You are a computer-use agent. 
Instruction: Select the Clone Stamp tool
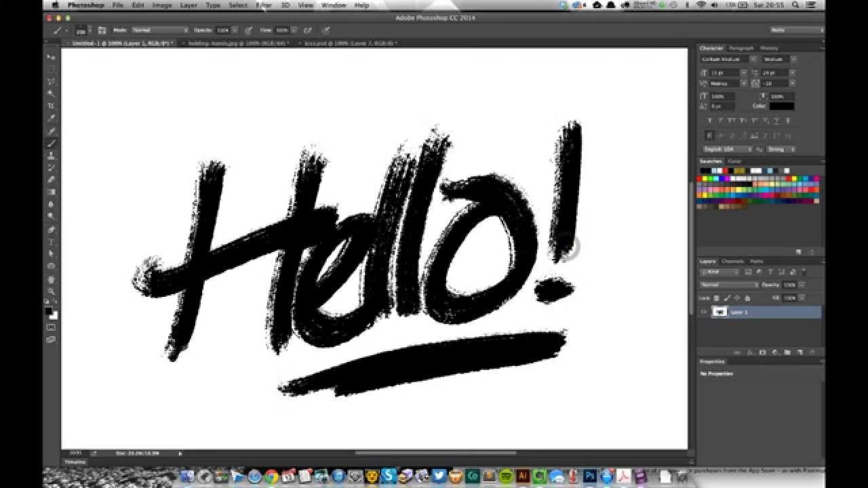[x=51, y=155]
